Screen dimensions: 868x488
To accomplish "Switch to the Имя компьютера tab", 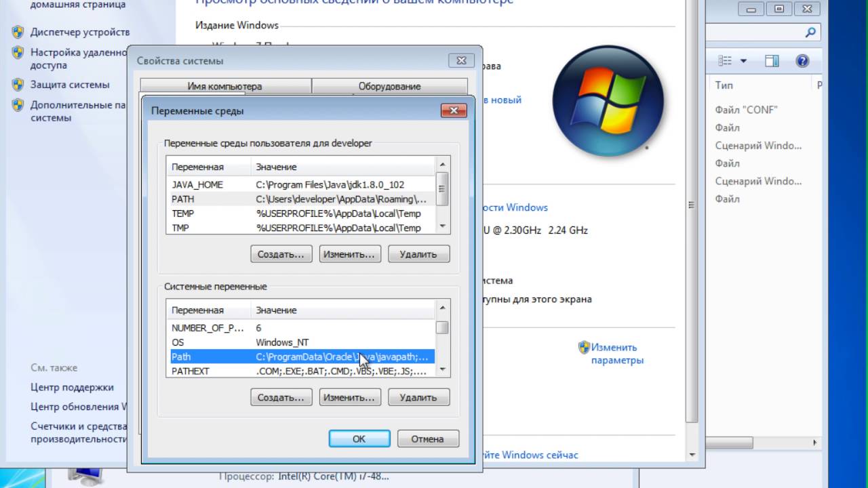I will point(225,86).
